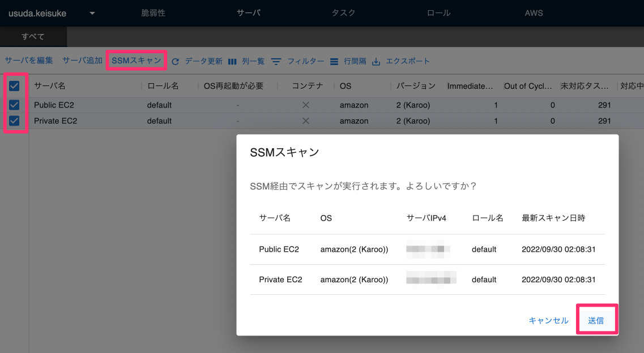This screenshot has width=644, height=353.
Task: Click the エクスポート export icon
Action: coord(375,61)
